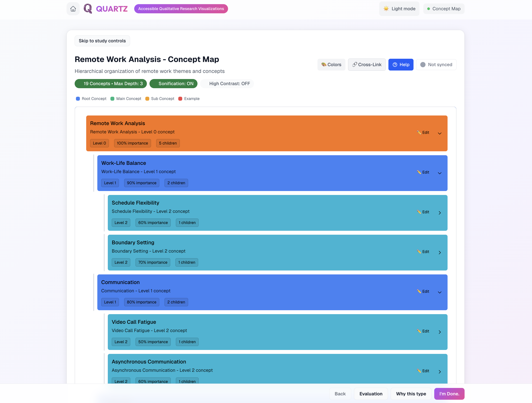
Task: Toggle Sonification ON pill
Action: point(173,83)
